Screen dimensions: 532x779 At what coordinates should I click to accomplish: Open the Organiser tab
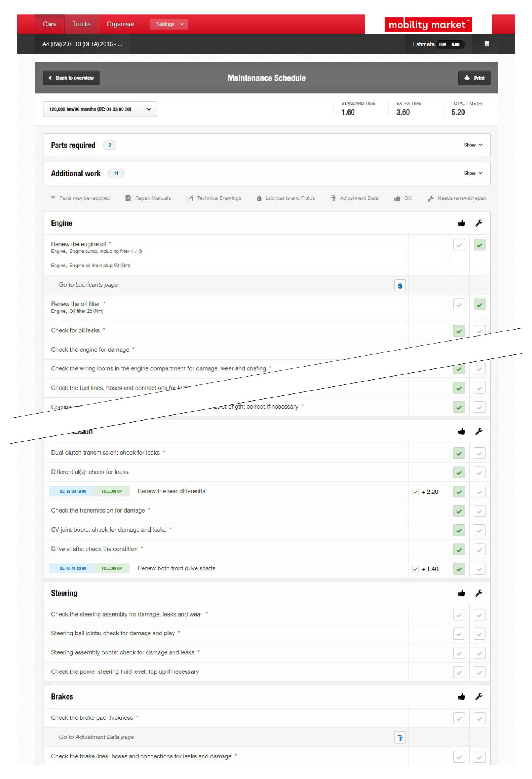(120, 24)
